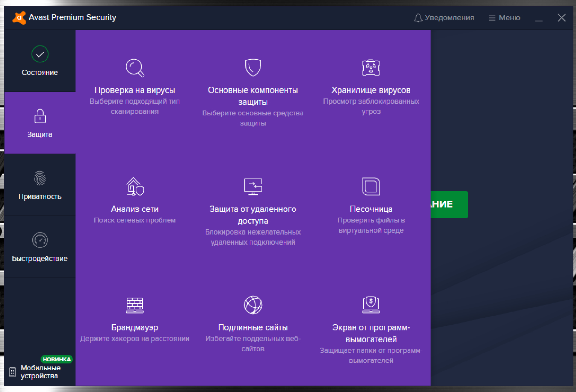576x392 pixels.
Task: Close the Avast window
Action: click(562, 18)
